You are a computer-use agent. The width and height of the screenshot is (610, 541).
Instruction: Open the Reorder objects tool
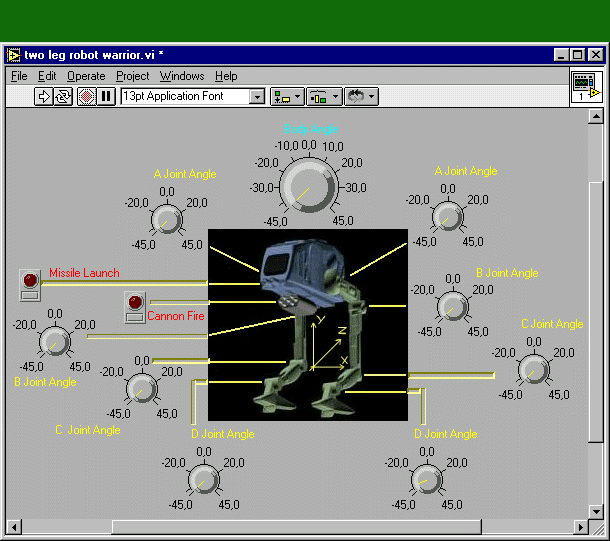click(x=361, y=96)
